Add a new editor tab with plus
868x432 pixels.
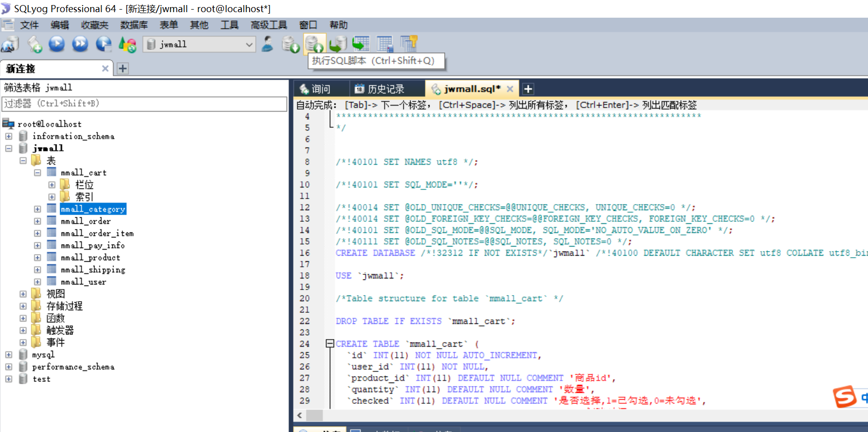click(x=528, y=89)
